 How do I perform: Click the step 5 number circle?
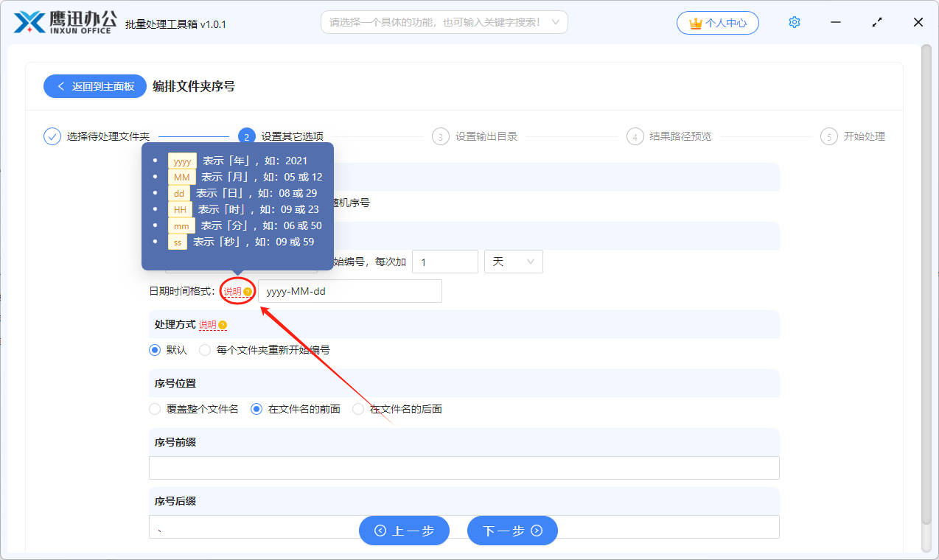[829, 136]
